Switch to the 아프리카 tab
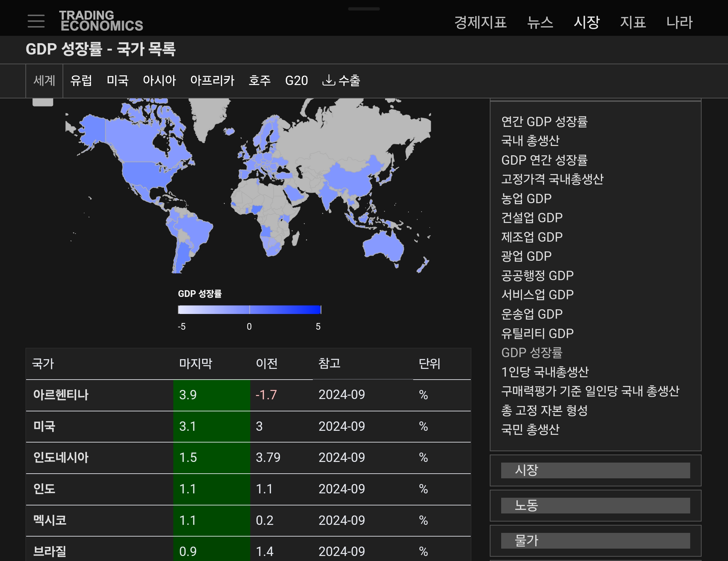This screenshot has width=728, height=561. pos(212,81)
